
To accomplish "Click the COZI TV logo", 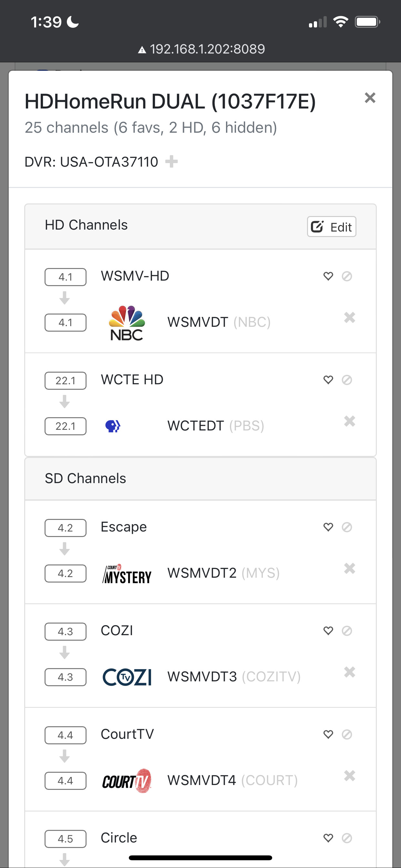I will (127, 677).
